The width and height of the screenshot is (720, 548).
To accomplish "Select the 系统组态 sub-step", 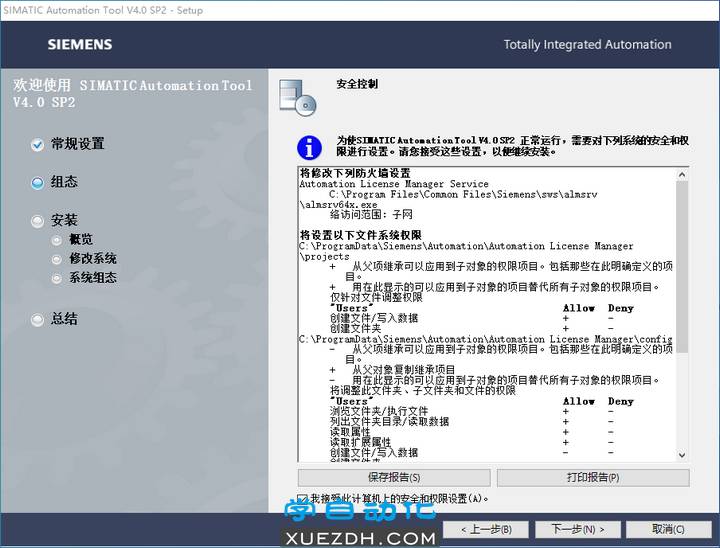I will (x=93, y=277).
